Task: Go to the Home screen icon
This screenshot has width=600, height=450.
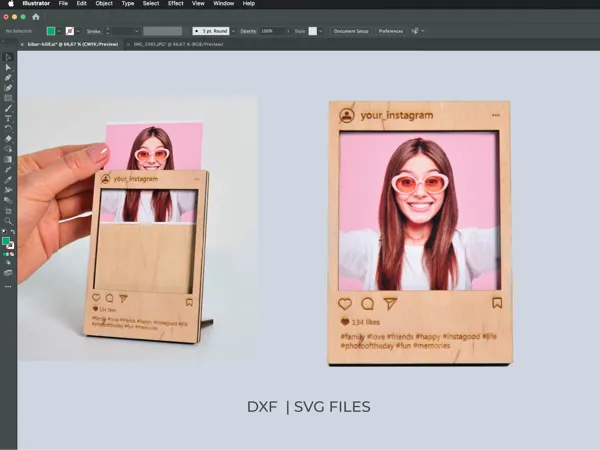Action: click(x=36, y=17)
